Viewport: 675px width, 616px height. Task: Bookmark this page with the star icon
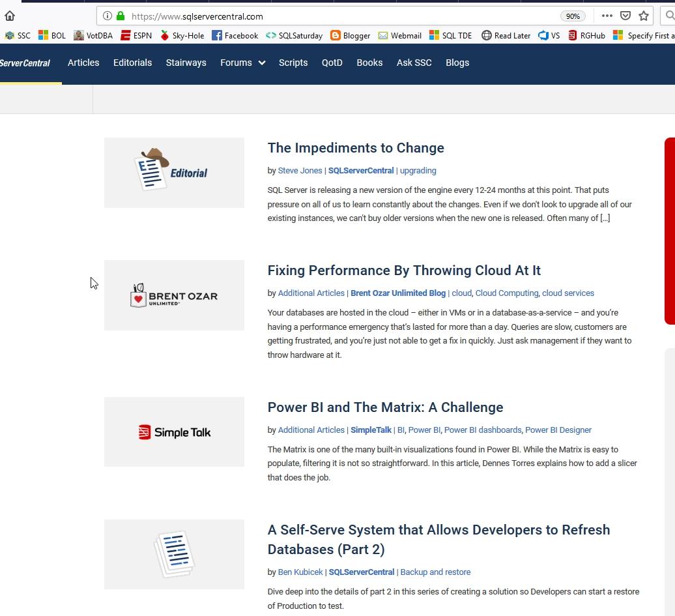click(x=644, y=16)
